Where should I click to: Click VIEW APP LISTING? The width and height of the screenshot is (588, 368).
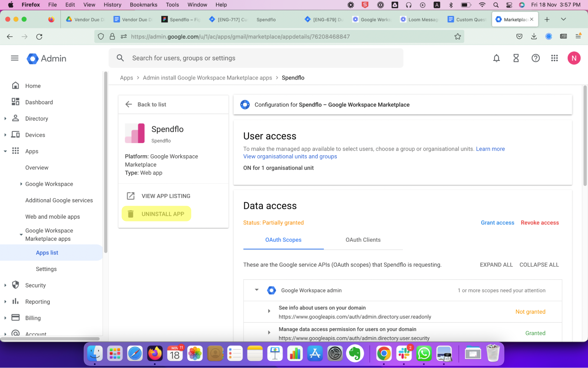[x=159, y=196]
